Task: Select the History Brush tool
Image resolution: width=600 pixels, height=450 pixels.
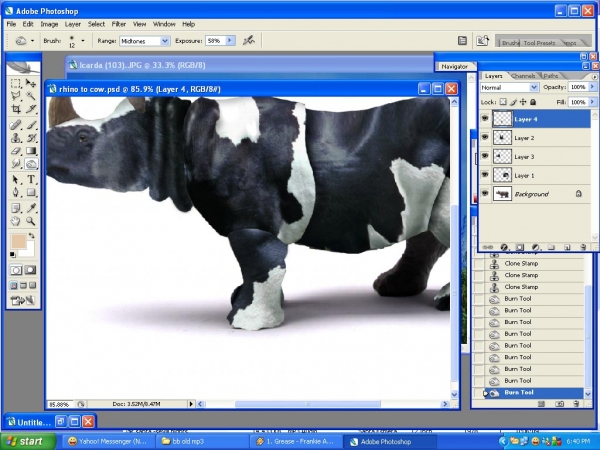Action: tap(31, 138)
